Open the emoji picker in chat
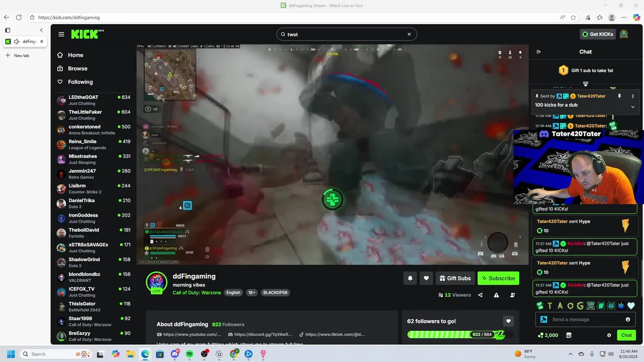This screenshot has height=362, width=644. [628, 319]
